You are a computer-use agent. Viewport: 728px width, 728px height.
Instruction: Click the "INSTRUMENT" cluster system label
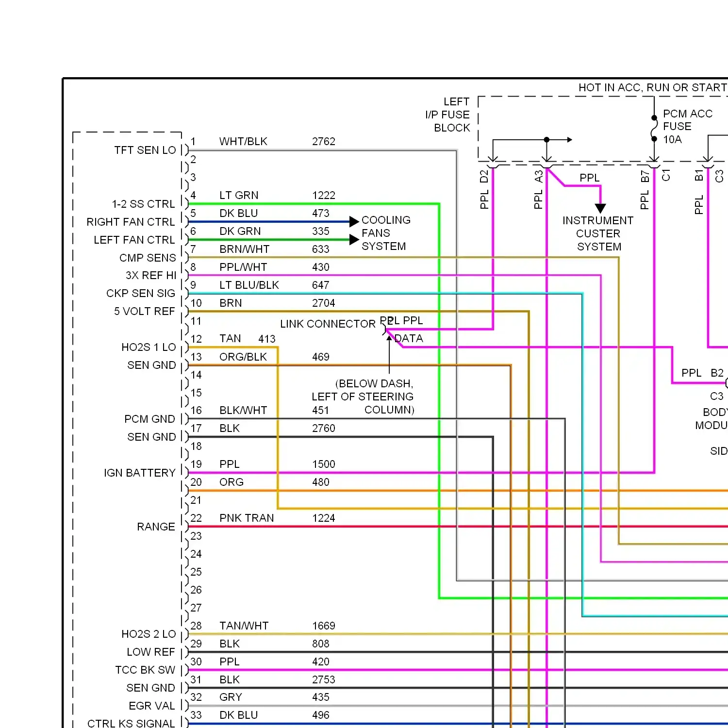coord(598,220)
